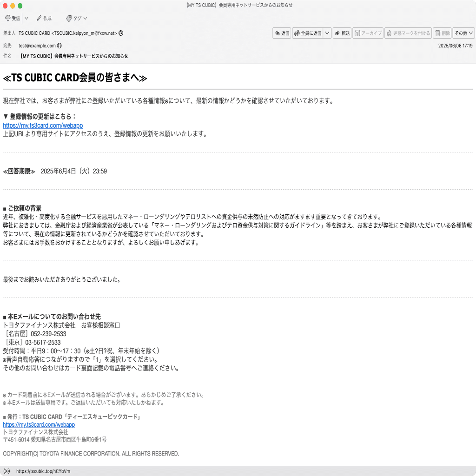The image size is (476, 476).
Task: Archive message with アーカイブ button
Action: [x=368, y=33]
